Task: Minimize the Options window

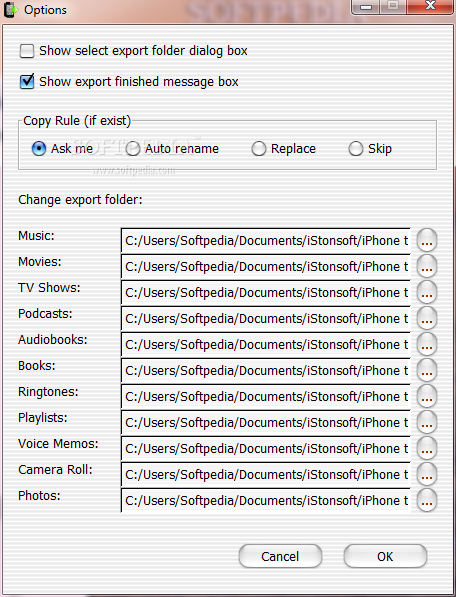Action: click(x=366, y=6)
